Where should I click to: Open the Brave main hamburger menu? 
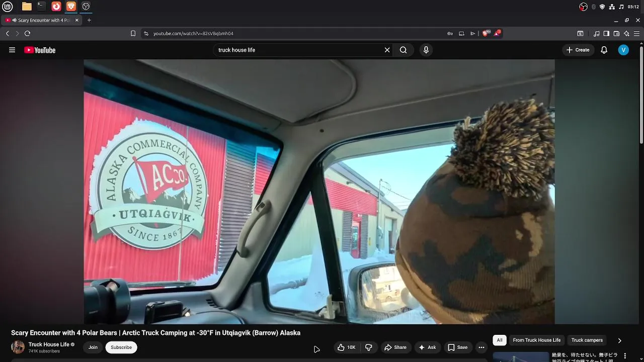click(637, 34)
